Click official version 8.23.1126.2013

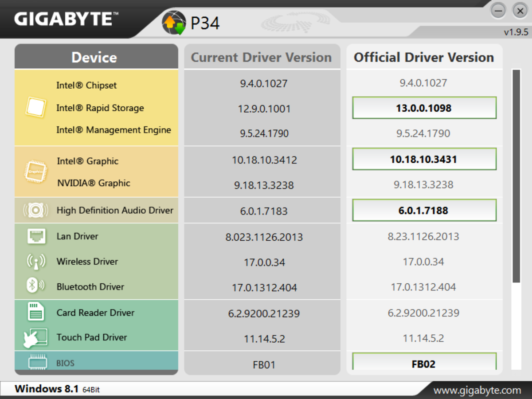coord(423,236)
